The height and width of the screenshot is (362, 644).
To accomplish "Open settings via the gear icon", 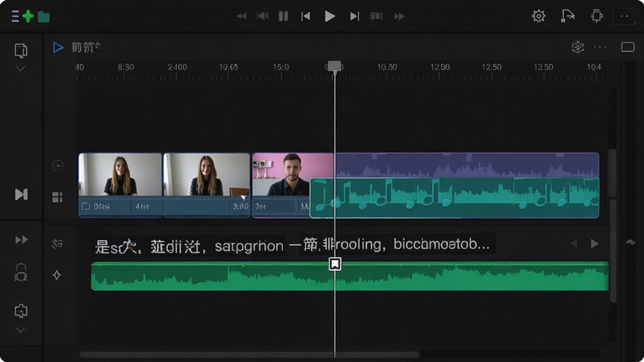I will pyautogui.click(x=538, y=16).
